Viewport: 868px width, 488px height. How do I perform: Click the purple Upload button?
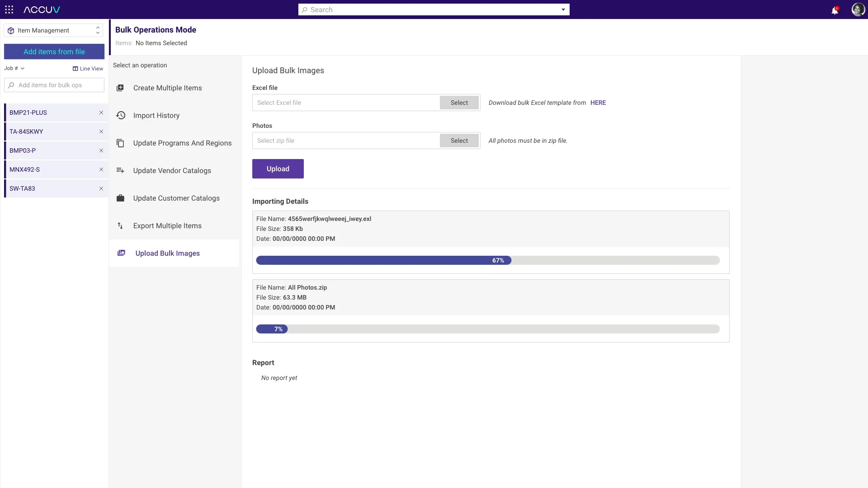tap(278, 169)
